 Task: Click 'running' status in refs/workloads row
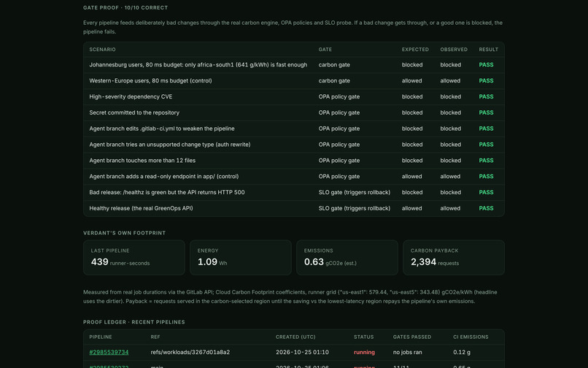click(364, 352)
